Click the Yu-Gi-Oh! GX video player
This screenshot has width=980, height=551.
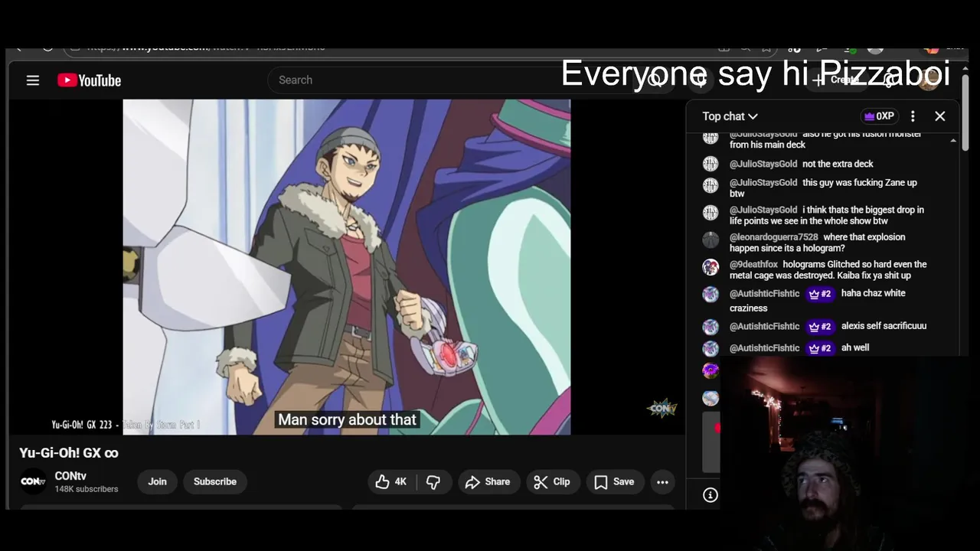click(347, 267)
